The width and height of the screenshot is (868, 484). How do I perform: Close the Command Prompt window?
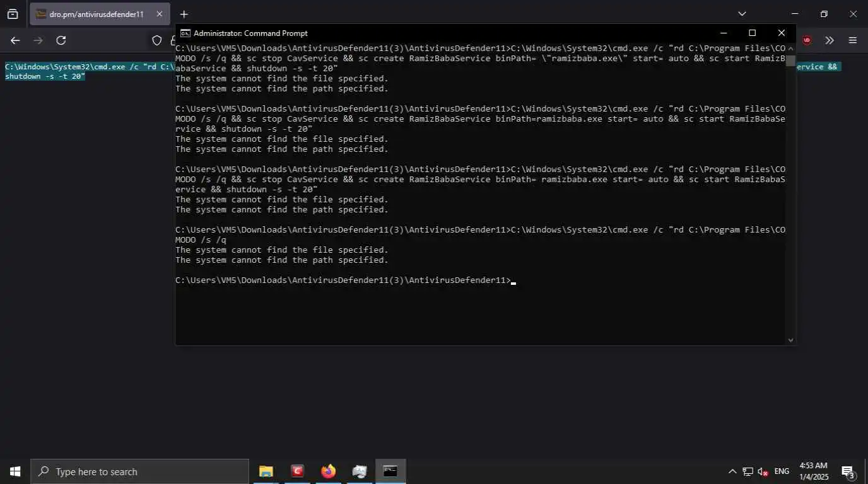[782, 33]
